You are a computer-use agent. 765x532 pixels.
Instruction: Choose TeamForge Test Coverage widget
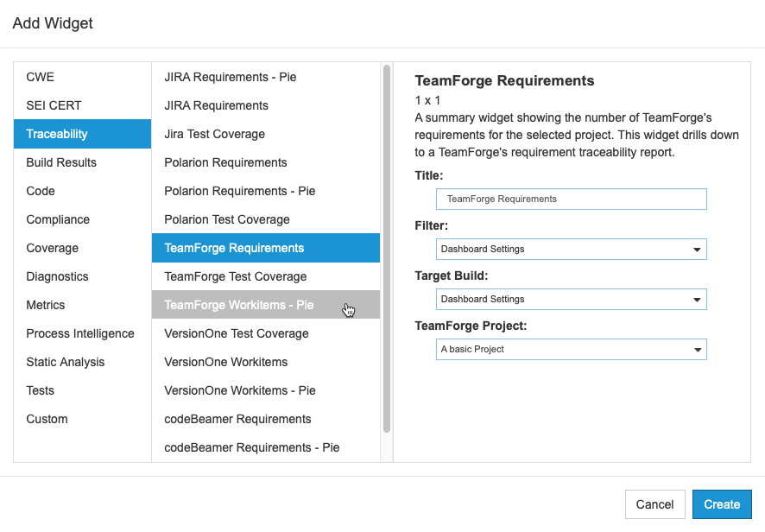[266, 276]
